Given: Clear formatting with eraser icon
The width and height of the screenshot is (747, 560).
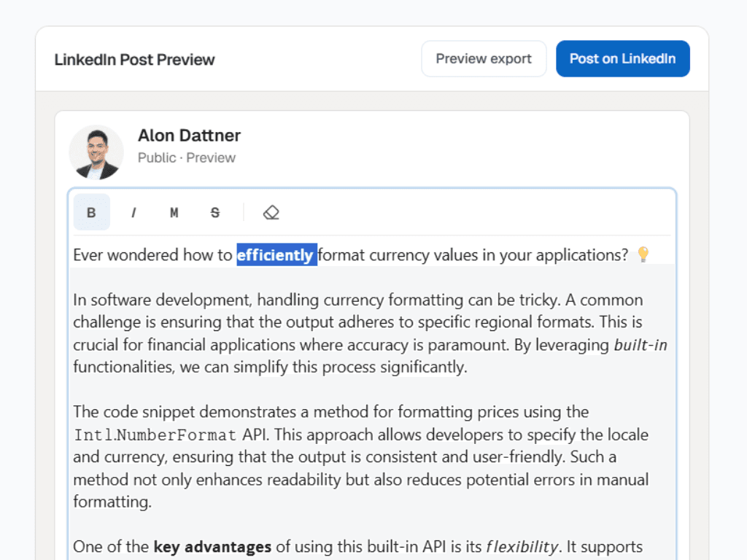Looking at the screenshot, I should click(x=271, y=212).
